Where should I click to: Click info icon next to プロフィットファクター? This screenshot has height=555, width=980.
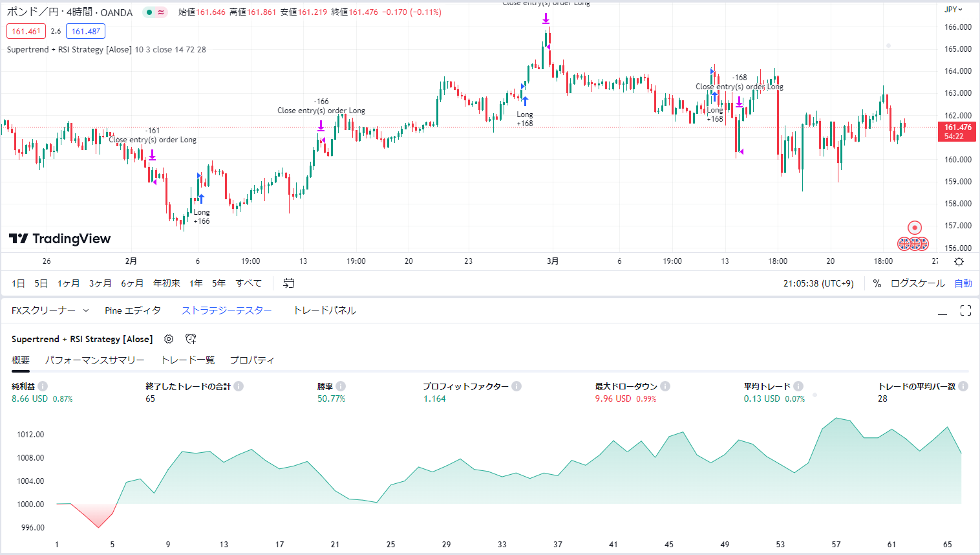517,386
